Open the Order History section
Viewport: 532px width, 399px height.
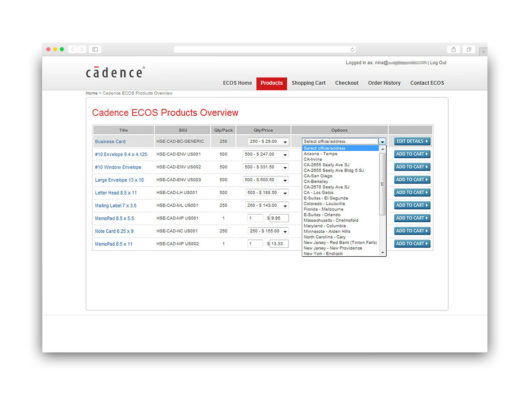point(384,83)
